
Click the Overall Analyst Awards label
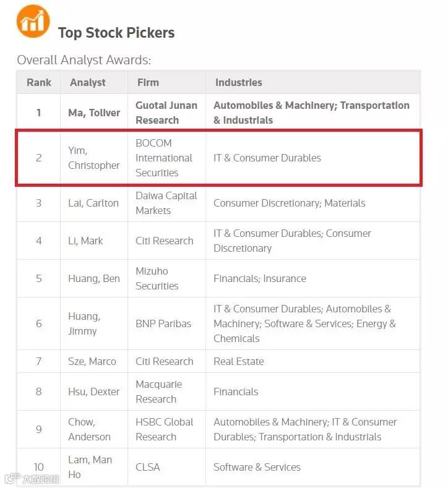(84, 60)
